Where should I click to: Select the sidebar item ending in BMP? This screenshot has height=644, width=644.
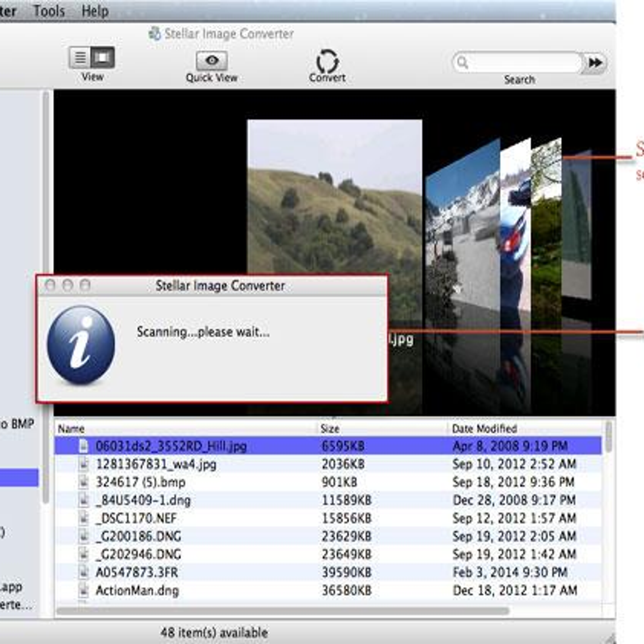pos(17,424)
